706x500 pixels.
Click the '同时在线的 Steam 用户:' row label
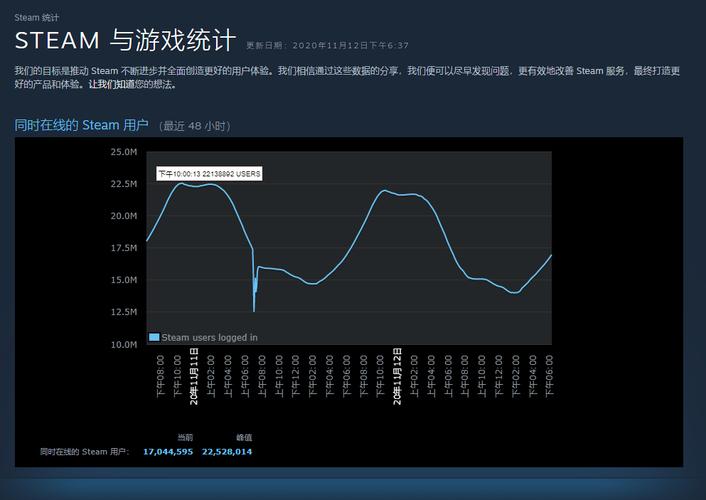pyautogui.click(x=85, y=452)
